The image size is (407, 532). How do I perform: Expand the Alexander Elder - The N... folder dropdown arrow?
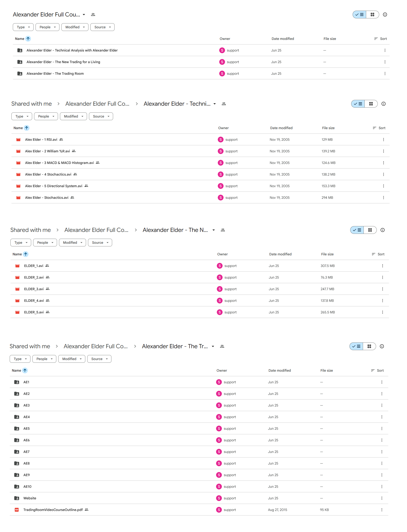(x=213, y=230)
